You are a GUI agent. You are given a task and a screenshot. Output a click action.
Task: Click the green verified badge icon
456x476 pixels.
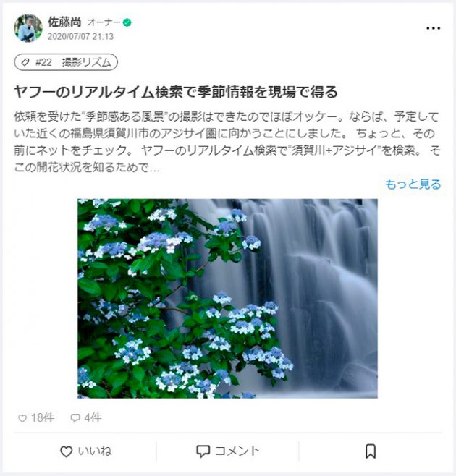coord(127,22)
